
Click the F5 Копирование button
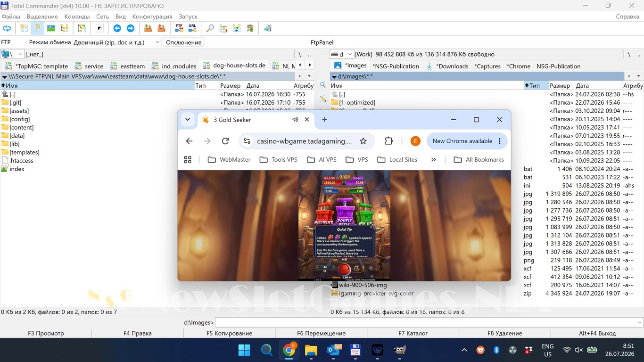click(229, 333)
